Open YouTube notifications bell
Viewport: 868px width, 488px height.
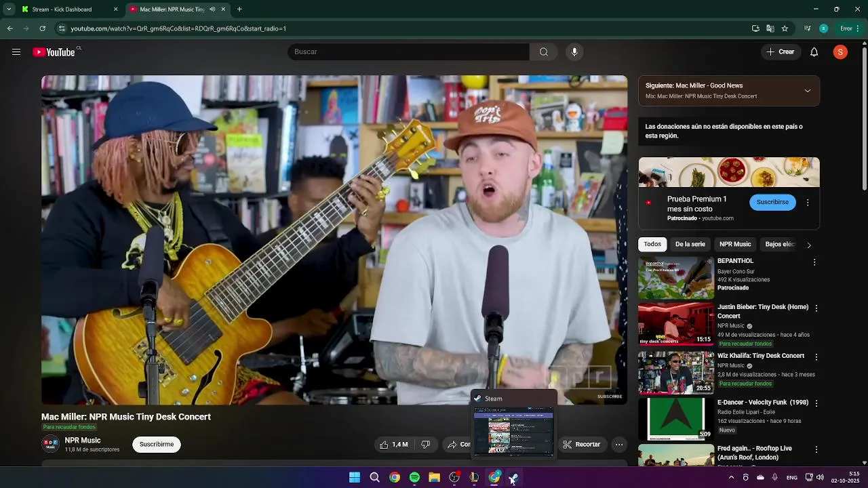point(814,52)
